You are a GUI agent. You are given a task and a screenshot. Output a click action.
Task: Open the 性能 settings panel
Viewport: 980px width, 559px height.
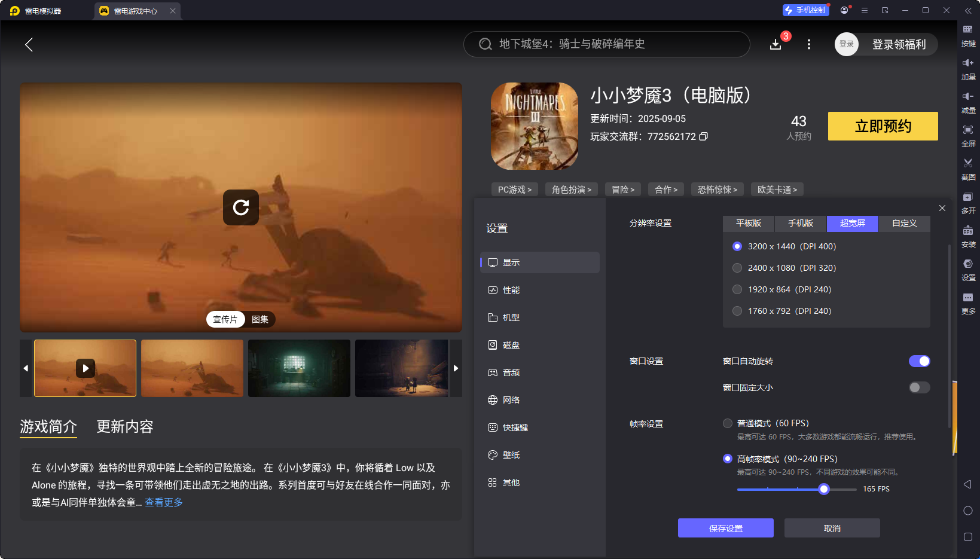511,290
